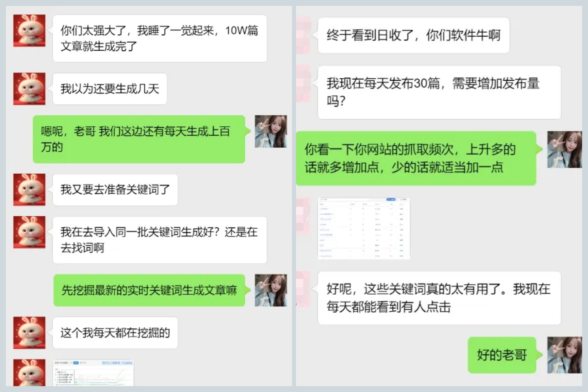Click the girl avatar beside '你看一下你网站的抓取频次'
Image resolution: width=588 pixels, height=392 pixels.
pos(564,150)
